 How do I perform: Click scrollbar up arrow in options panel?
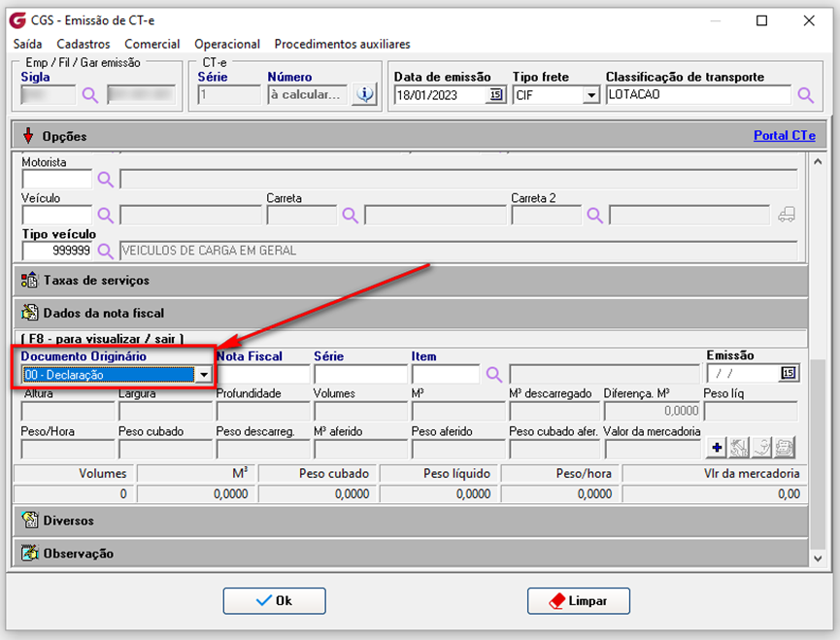[818, 161]
